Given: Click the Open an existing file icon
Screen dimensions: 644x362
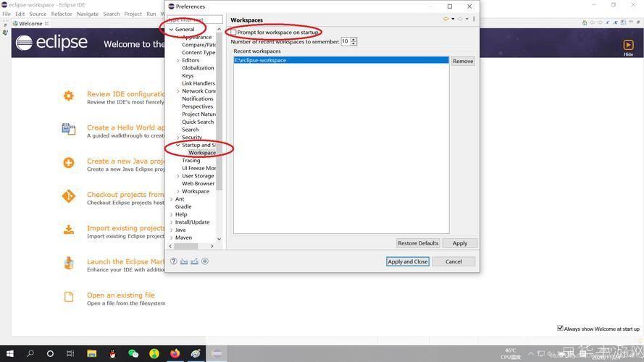Looking at the screenshot, I should point(69,296).
